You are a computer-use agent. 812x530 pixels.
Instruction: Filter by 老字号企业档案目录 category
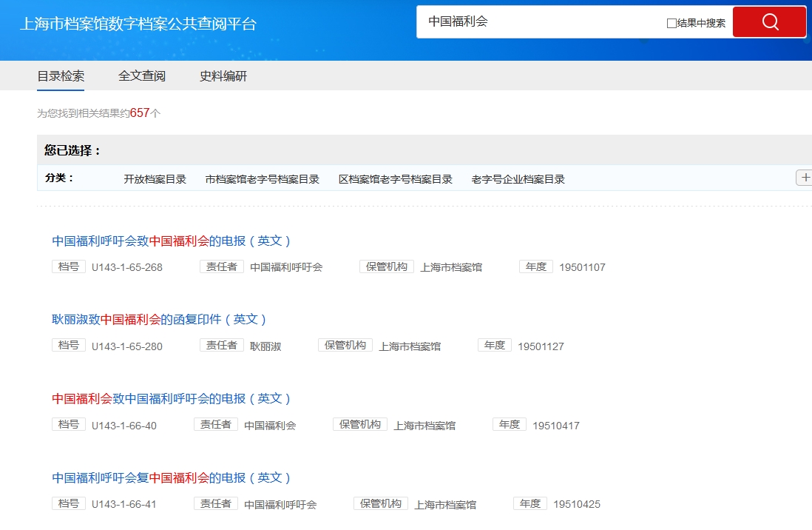[518, 179]
